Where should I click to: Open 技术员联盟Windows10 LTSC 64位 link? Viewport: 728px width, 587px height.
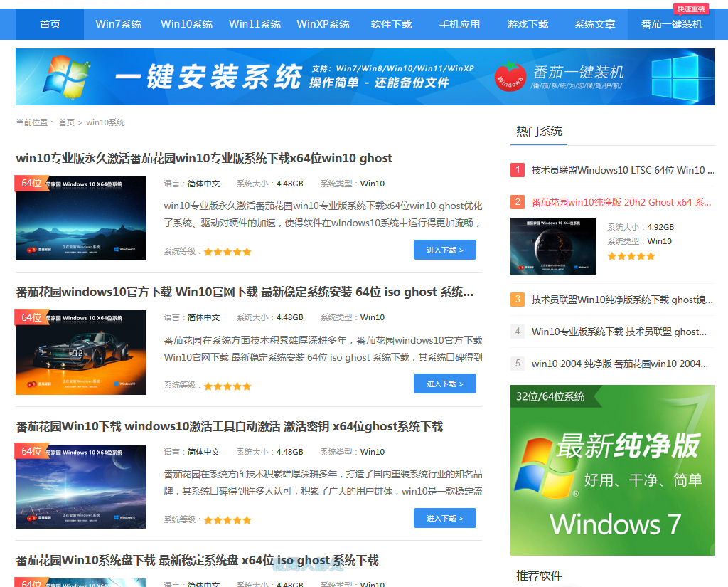point(623,170)
